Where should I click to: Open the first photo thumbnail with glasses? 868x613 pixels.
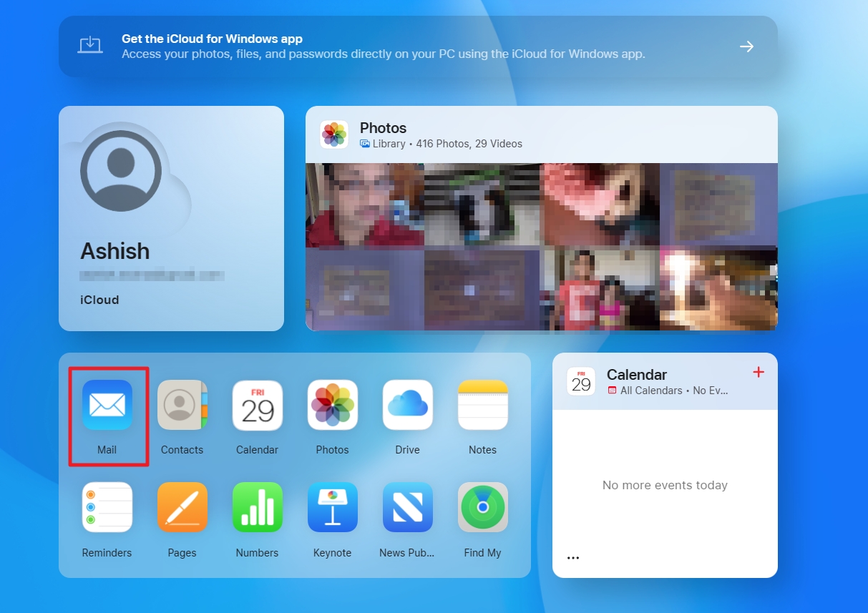[365, 205]
